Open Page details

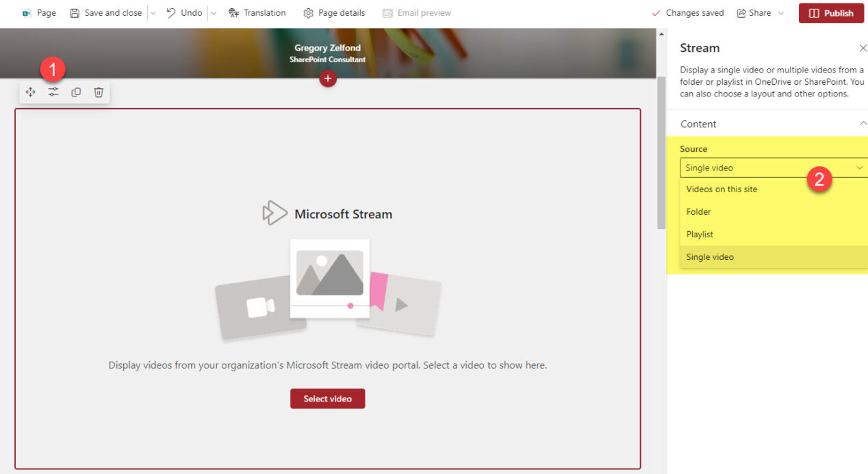point(333,12)
